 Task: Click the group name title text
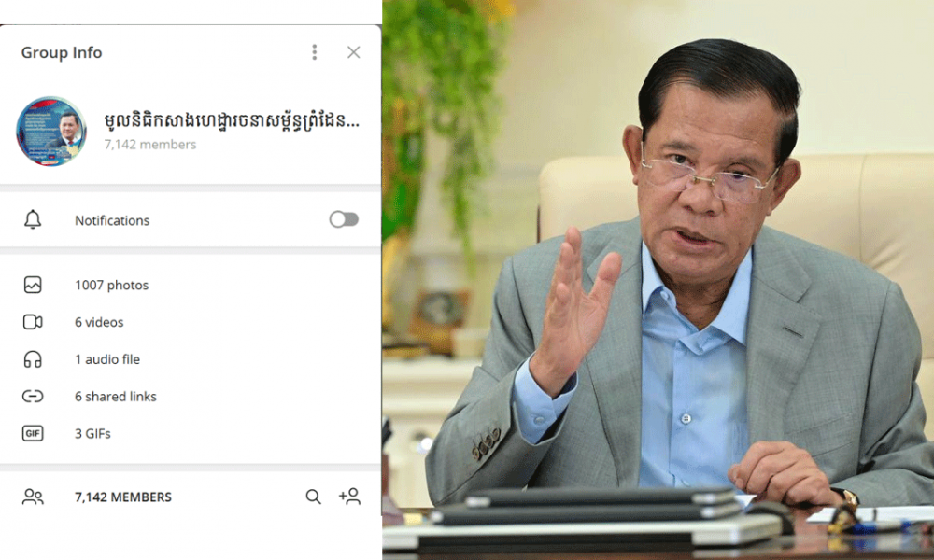[x=232, y=120]
